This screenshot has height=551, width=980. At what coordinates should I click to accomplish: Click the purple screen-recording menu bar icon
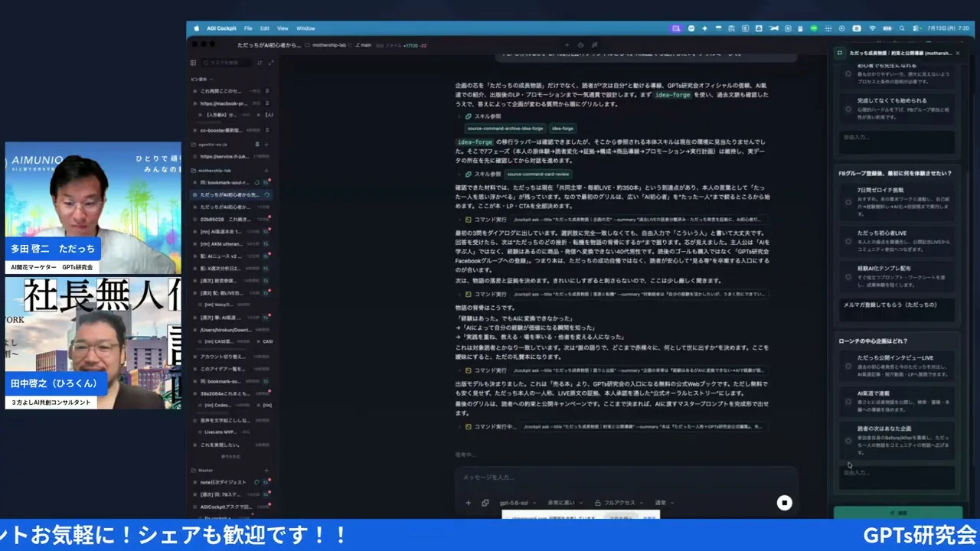click(676, 28)
